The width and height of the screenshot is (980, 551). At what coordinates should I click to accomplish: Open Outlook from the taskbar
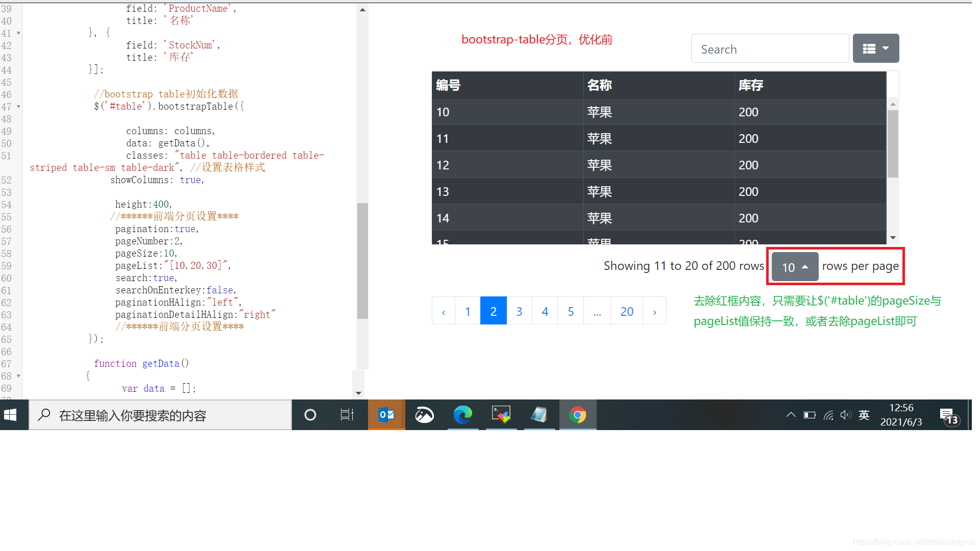[386, 415]
